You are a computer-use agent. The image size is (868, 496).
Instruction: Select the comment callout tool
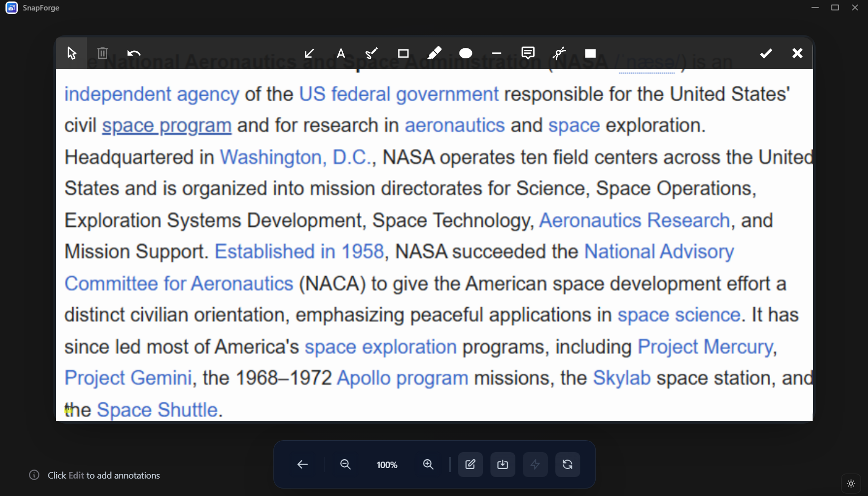528,53
